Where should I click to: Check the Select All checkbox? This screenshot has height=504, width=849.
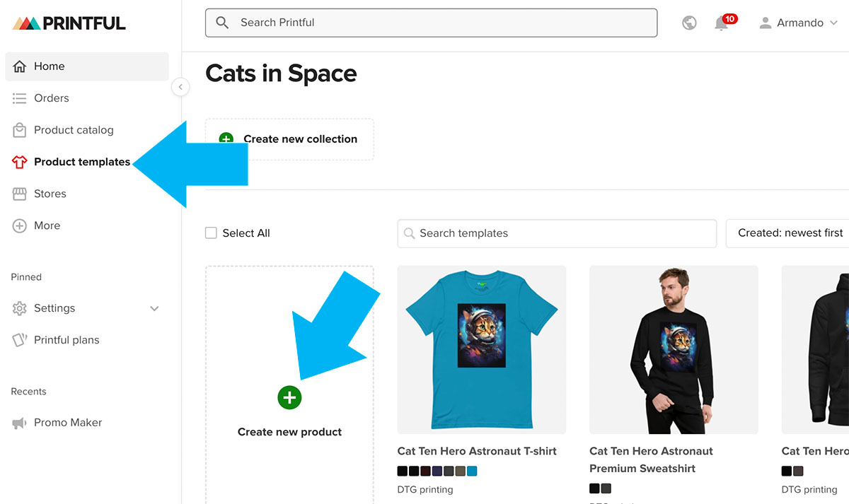211,233
